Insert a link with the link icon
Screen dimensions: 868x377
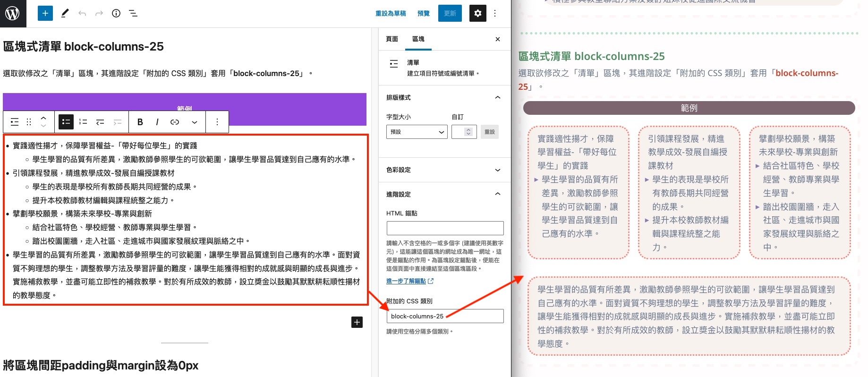click(175, 122)
